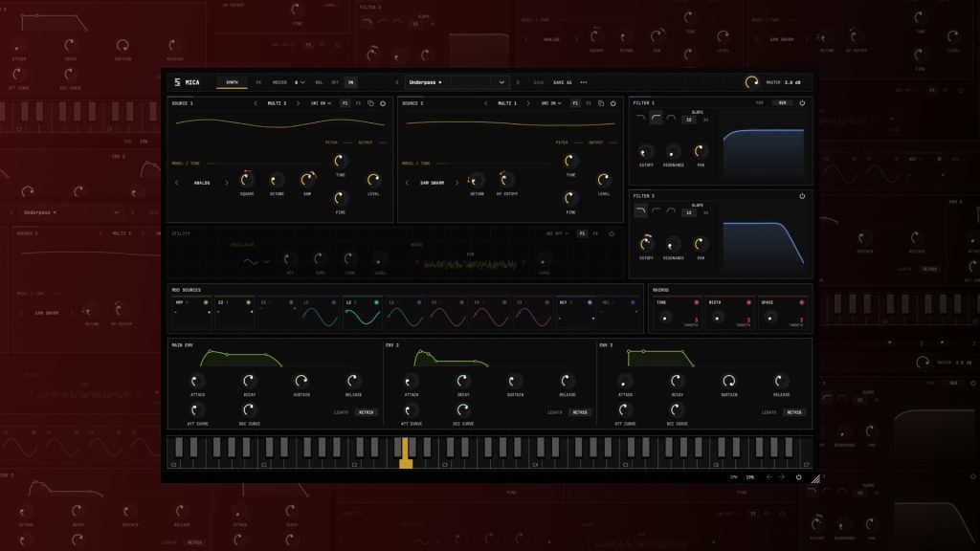The image size is (980, 551).
Task: Click the Filter 2 CUTOFF knob
Action: 646,244
